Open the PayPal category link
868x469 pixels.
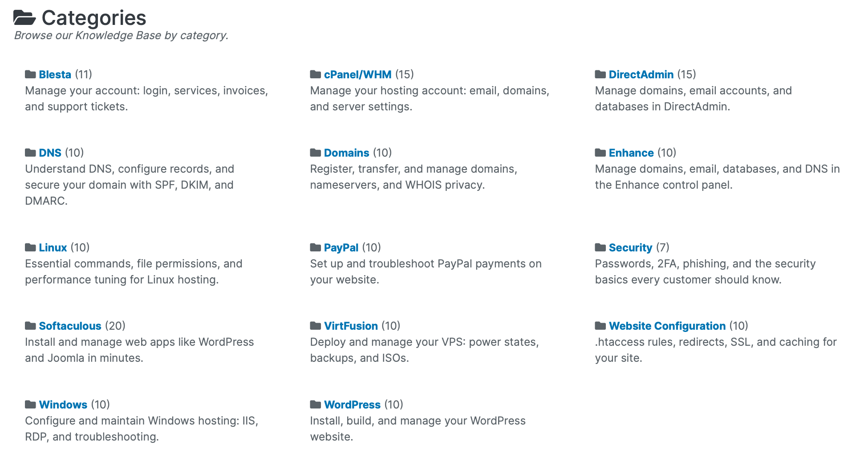pyautogui.click(x=341, y=247)
